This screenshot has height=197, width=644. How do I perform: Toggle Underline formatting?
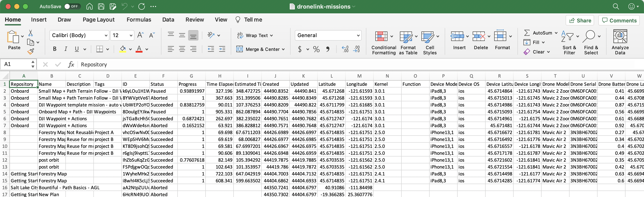[x=77, y=49]
